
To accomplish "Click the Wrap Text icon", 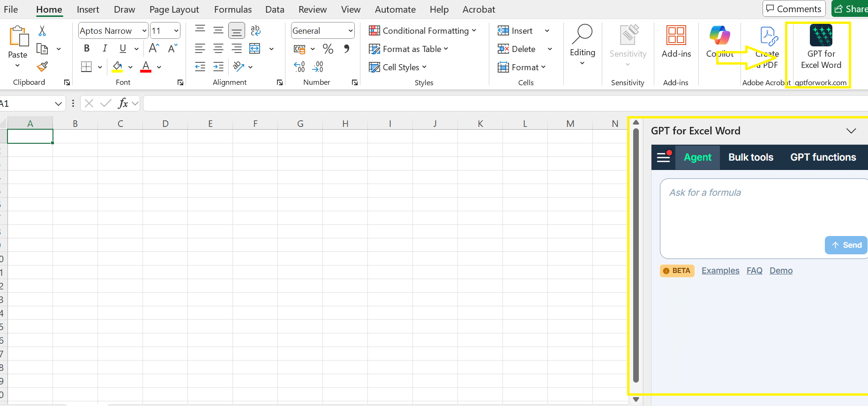I will tap(255, 30).
